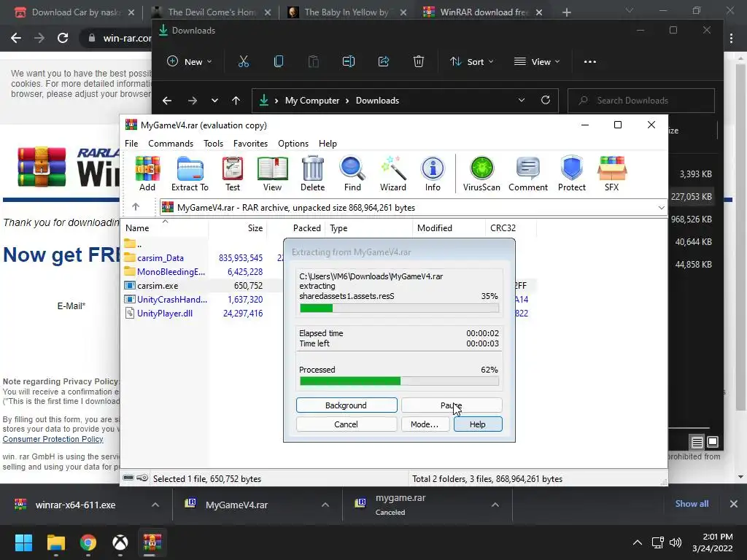747x560 pixels.
Task: Click the Protect shield icon
Action: [x=572, y=174]
